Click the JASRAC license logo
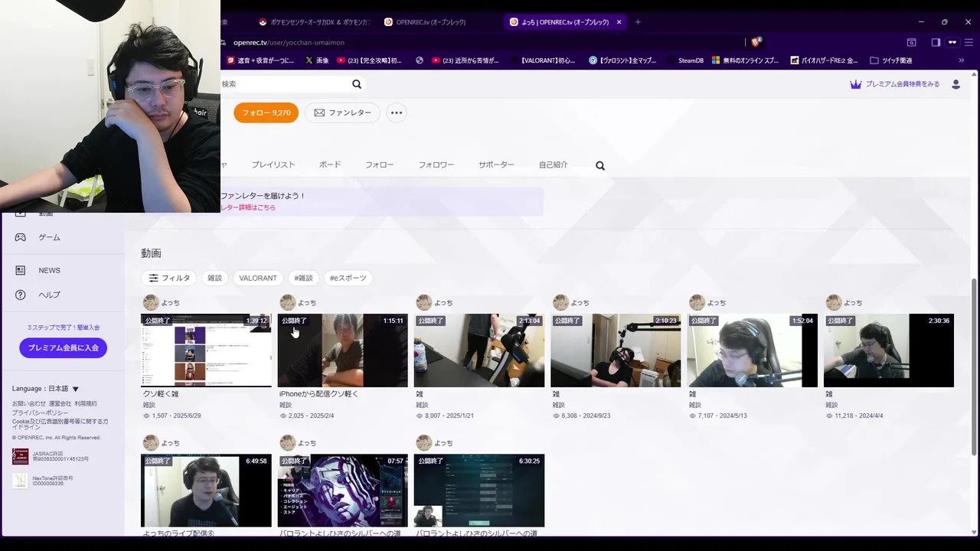 pyautogui.click(x=20, y=456)
